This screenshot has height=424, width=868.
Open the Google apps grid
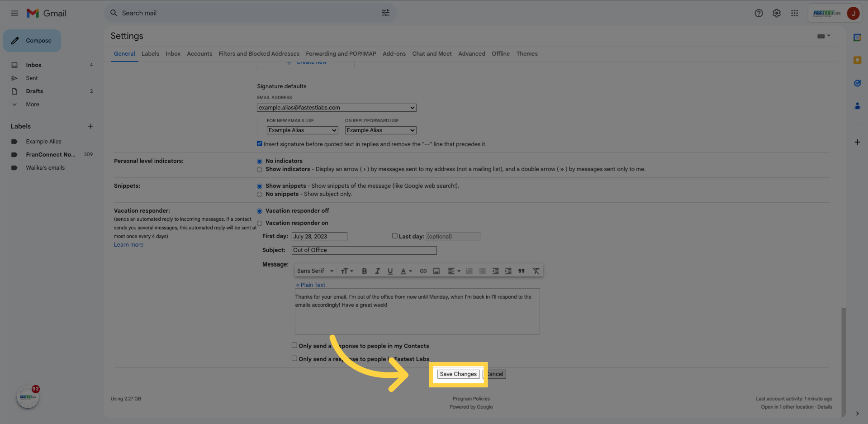(x=795, y=13)
